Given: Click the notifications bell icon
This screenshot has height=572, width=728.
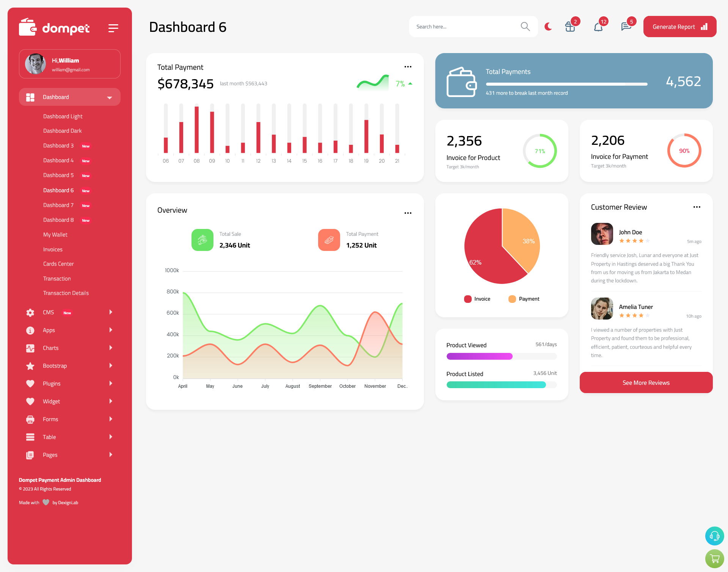Looking at the screenshot, I should (598, 27).
